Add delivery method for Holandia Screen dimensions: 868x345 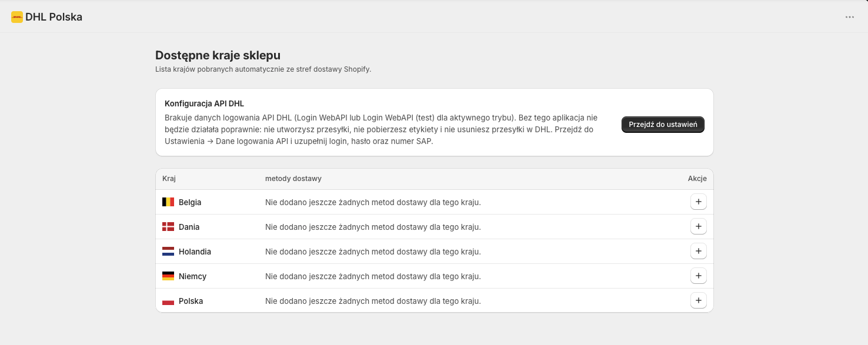click(698, 252)
